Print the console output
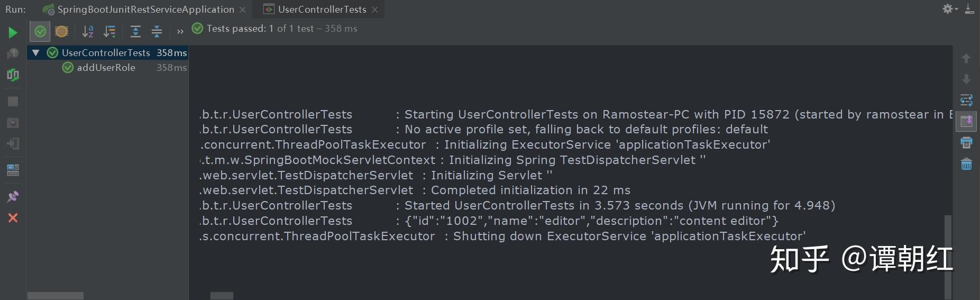 click(x=966, y=142)
